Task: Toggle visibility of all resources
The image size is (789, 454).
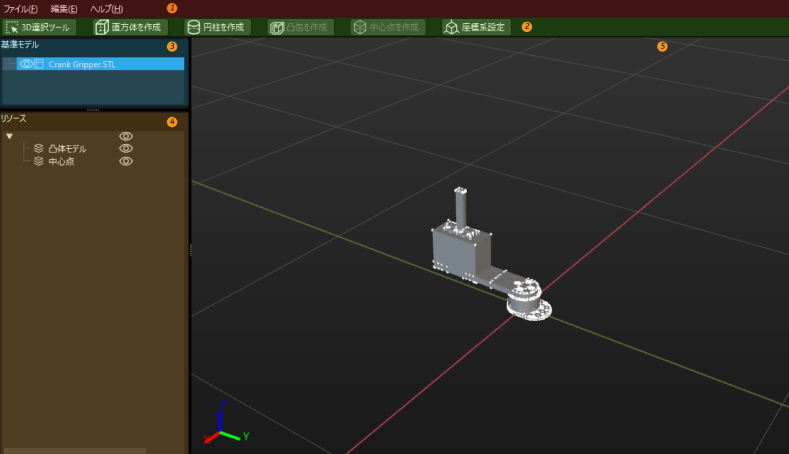Action: [x=126, y=136]
